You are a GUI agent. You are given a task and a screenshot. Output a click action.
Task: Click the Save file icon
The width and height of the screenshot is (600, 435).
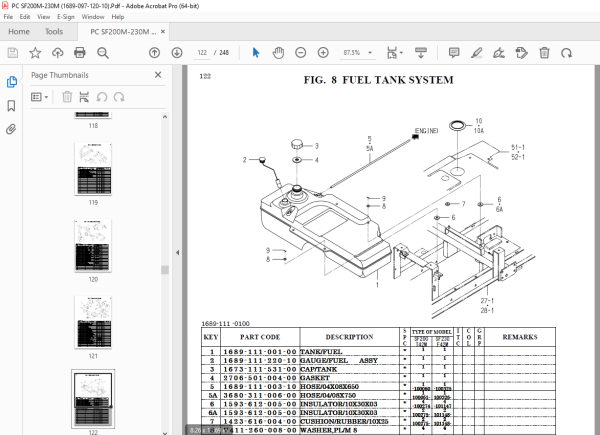(13, 53)
